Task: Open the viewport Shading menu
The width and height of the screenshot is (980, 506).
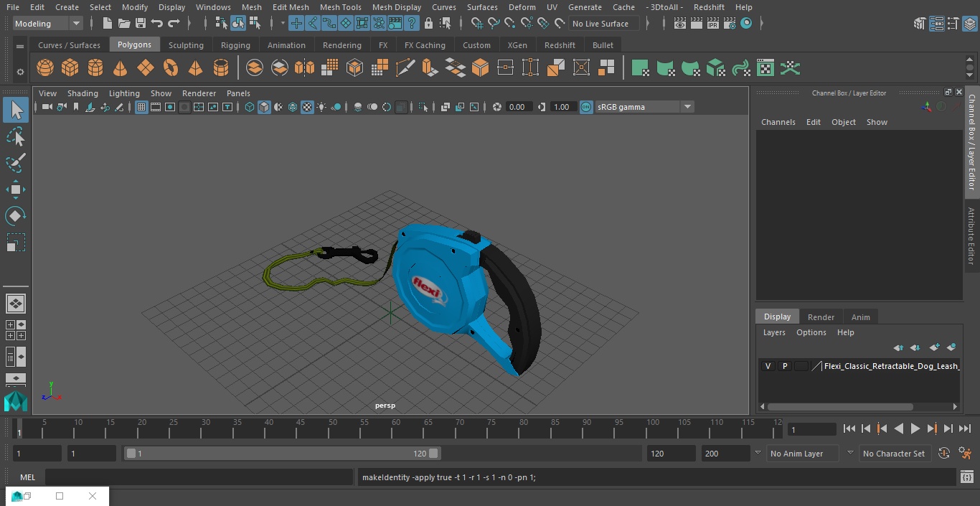Action: pyautogui.click(x=83, y=93)
